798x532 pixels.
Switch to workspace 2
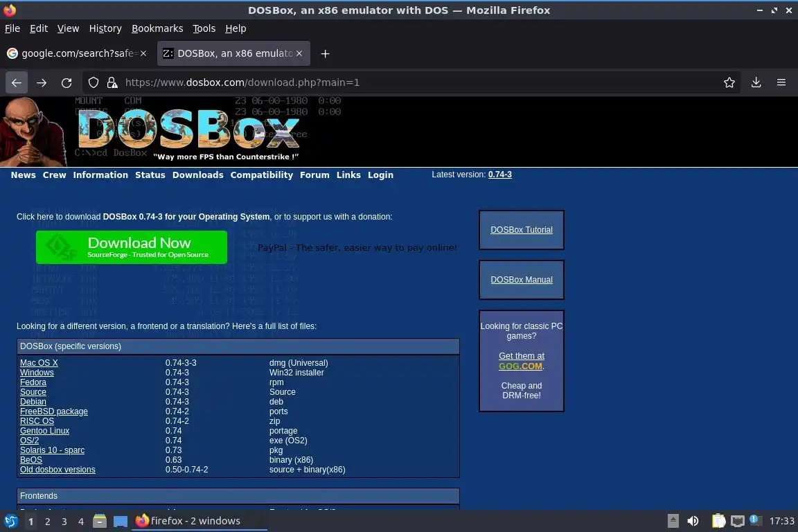47,522
